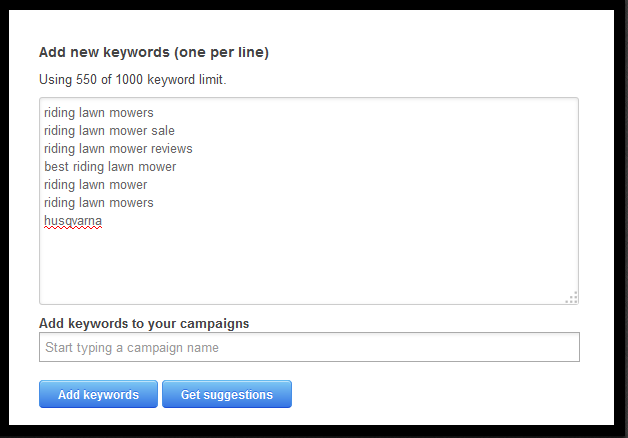Click 'Add new keywords (one per line)' heading
Viewport: 628px width, 438px height.
154,52
